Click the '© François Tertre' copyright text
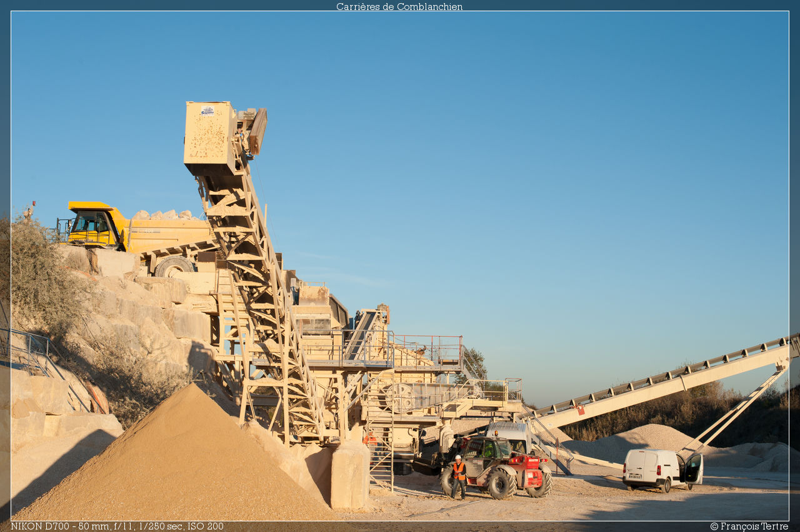800x532 pixels. 749,526
